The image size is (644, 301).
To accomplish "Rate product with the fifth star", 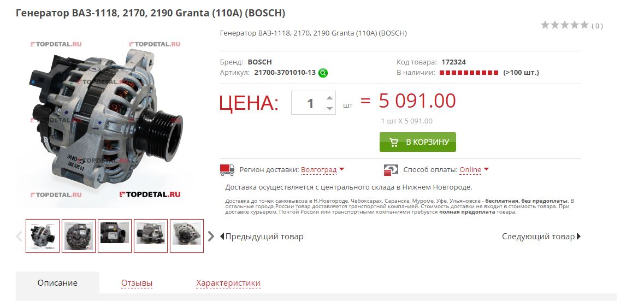I will (x=584, y=25).
